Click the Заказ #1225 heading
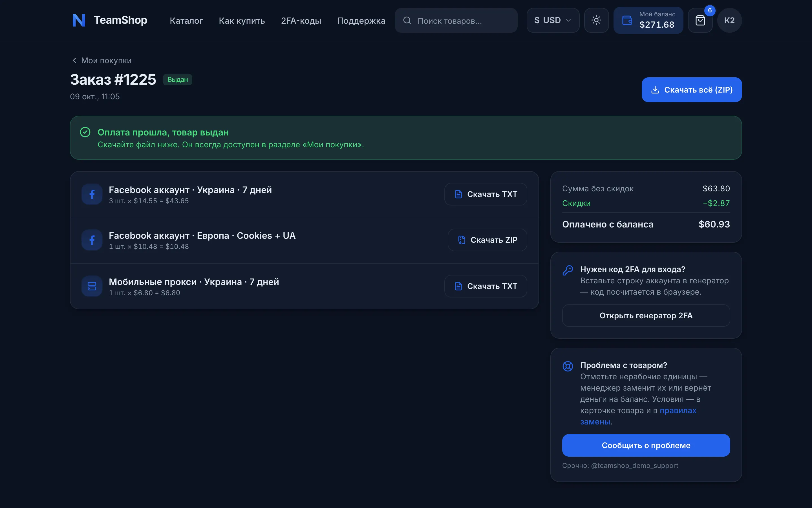This screenshot has width=812, height=508. (113, 80)
